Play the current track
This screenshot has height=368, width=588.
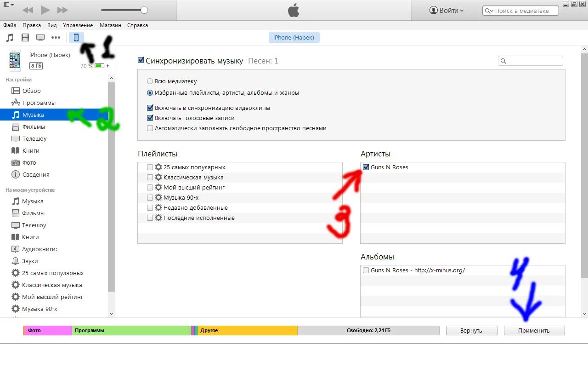(45, 10)
